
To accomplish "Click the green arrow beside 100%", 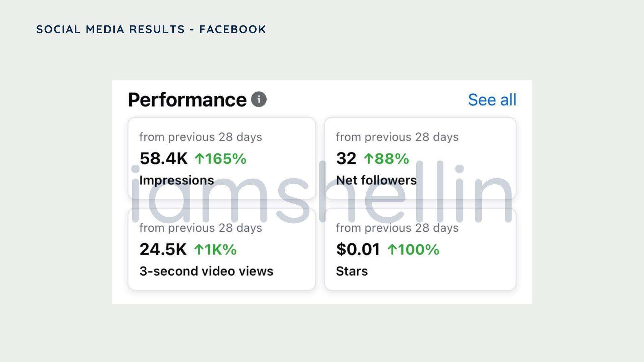I will [392, 249].
